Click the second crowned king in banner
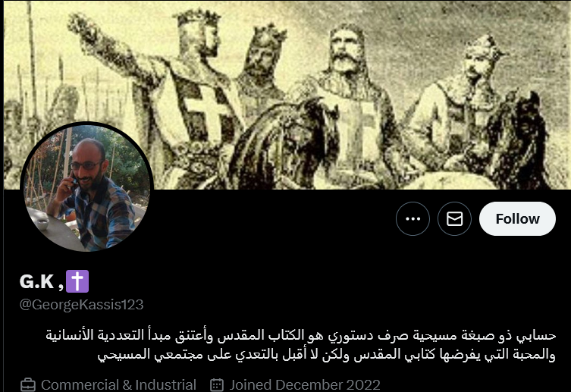This screenshot has width=571, height=392. [x=261, y=65]
